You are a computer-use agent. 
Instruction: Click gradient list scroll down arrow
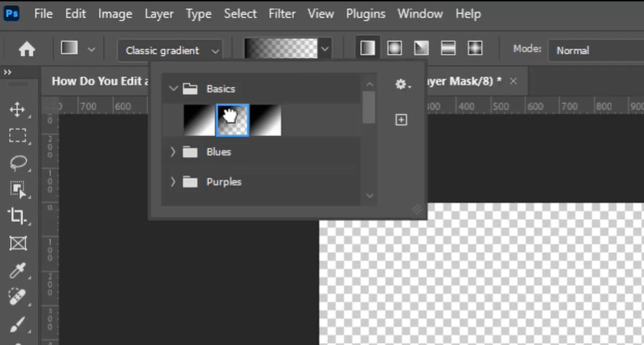(369, 196)
